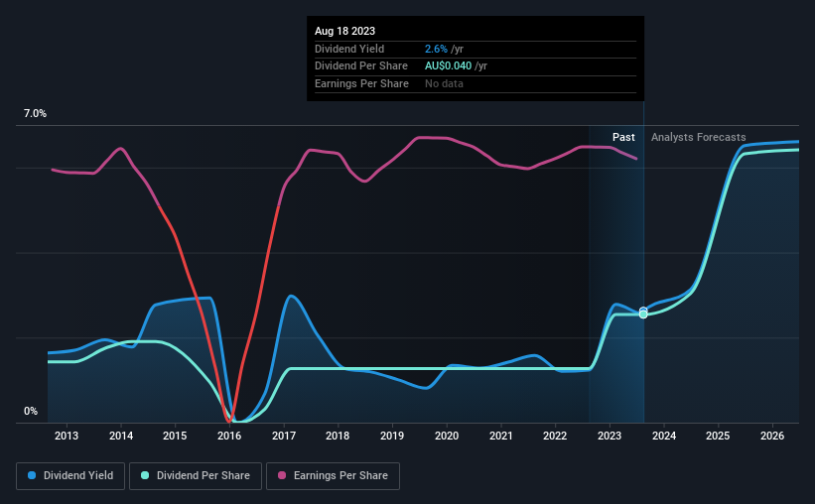Click the blue Dividend Yield legend dot

32,475
